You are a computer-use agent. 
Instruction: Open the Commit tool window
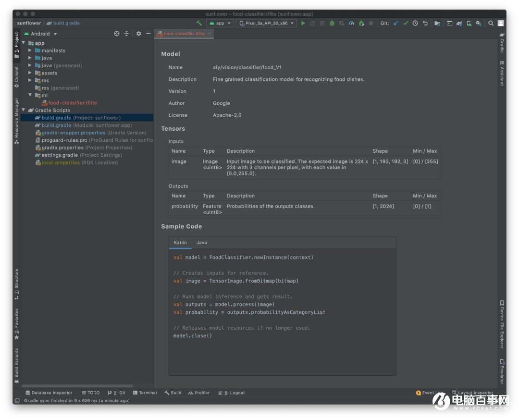click(x=16, y=77)
